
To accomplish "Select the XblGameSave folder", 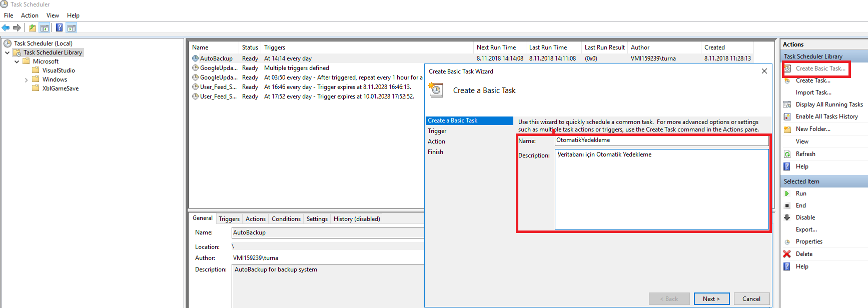I will point(60,88).
